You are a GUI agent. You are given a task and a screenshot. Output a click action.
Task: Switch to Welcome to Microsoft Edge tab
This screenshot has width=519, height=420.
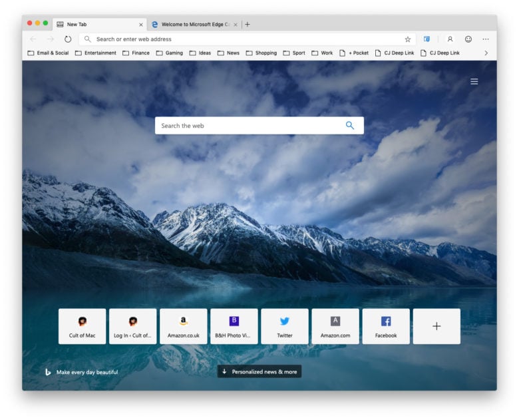[194, 24]
